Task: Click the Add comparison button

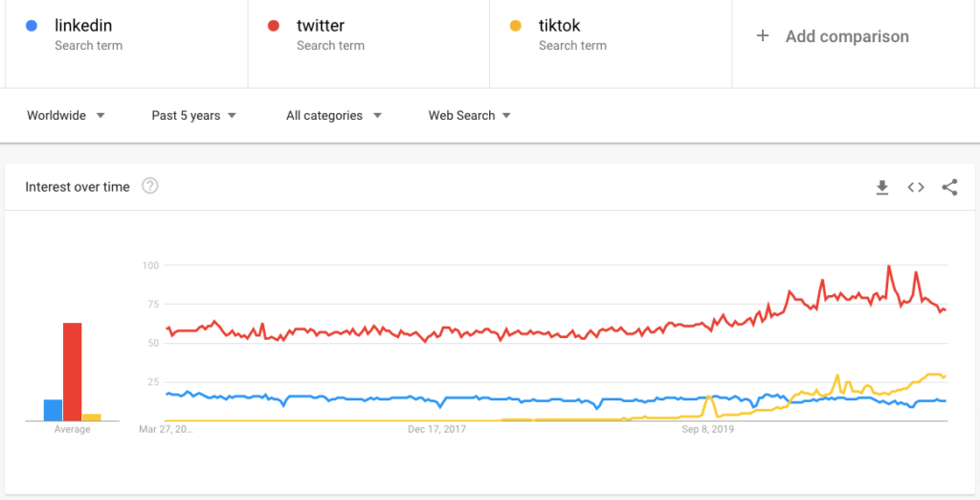Action: coord(846,36)
